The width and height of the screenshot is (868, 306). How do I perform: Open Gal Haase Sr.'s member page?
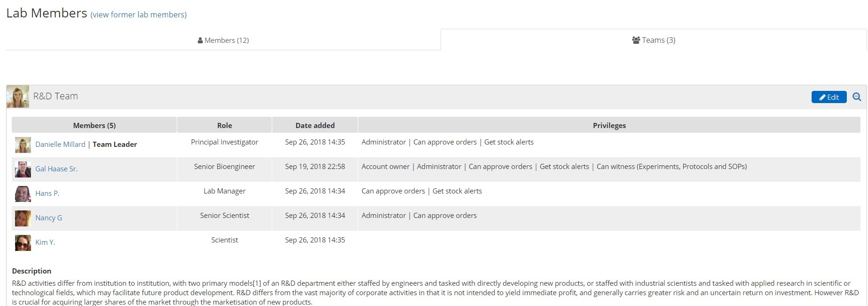(x=57, y=169)
